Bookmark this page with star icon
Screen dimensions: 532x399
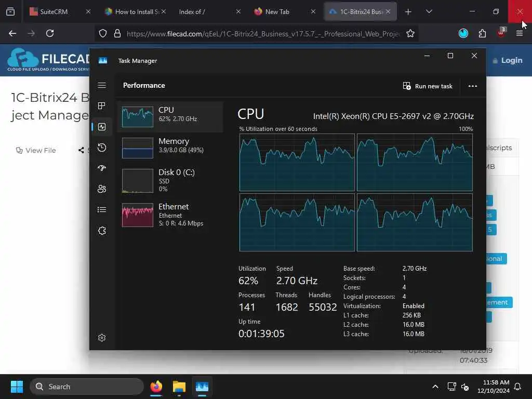click(410, 33)
